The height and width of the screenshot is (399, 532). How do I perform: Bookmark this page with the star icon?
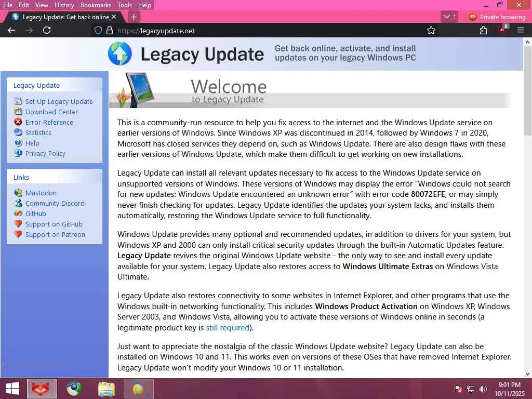(431, 31)
